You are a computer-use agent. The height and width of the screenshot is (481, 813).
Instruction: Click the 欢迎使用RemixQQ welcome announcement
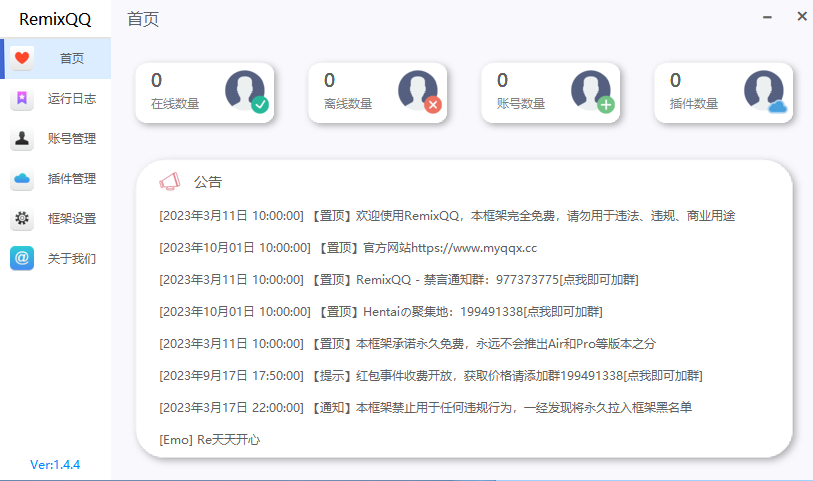(x=447, y=216)
